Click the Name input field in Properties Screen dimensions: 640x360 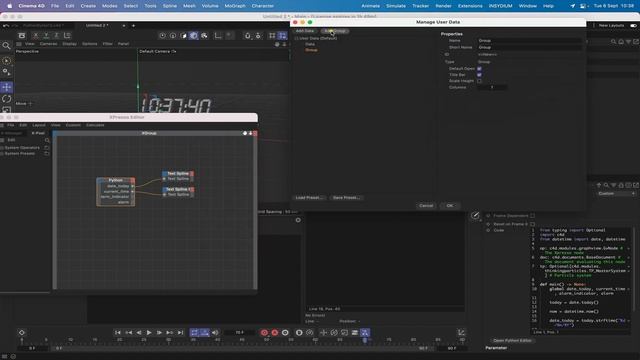(x=529, y=40)
